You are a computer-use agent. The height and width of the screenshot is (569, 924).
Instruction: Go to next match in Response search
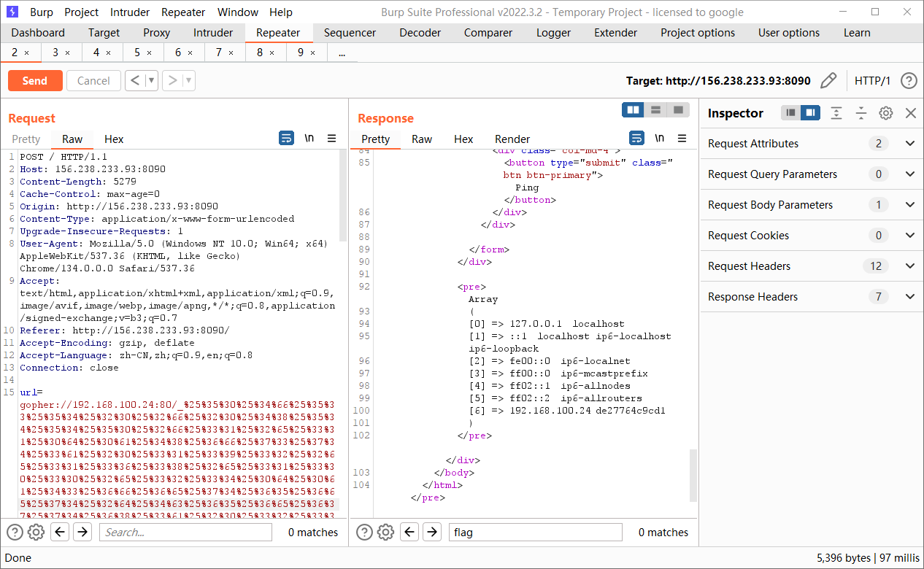point(432,533)
